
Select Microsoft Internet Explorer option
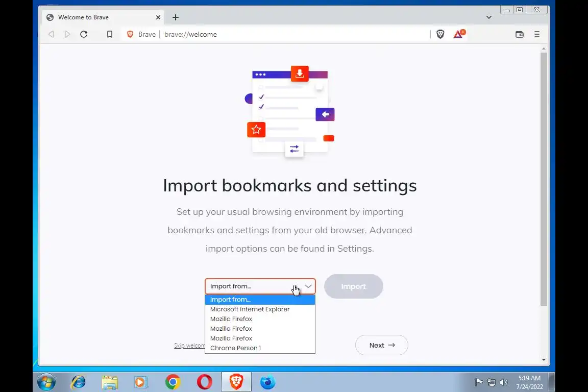(x=260, y=309)
